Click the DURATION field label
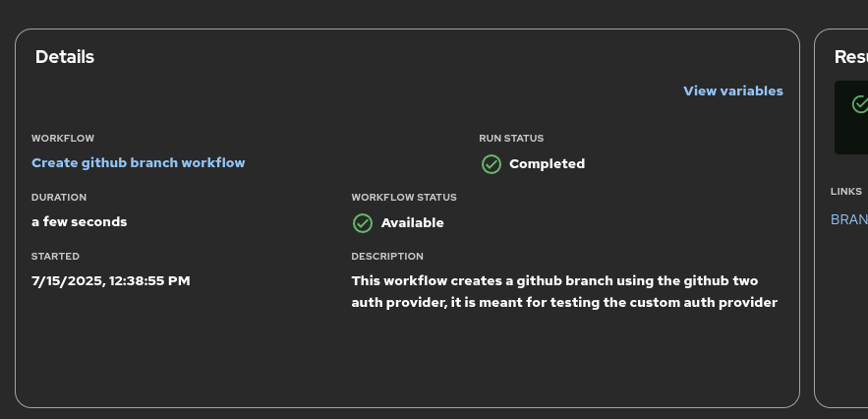The height and width of the screenshot is (419, 868). 59,198
